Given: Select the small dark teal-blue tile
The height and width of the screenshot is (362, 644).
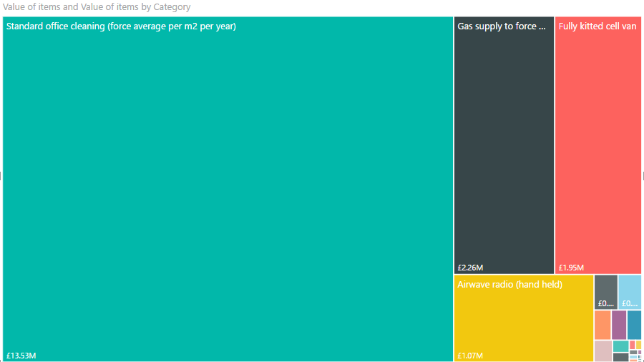Looking at the screenshot, I should tap(634, 325).
